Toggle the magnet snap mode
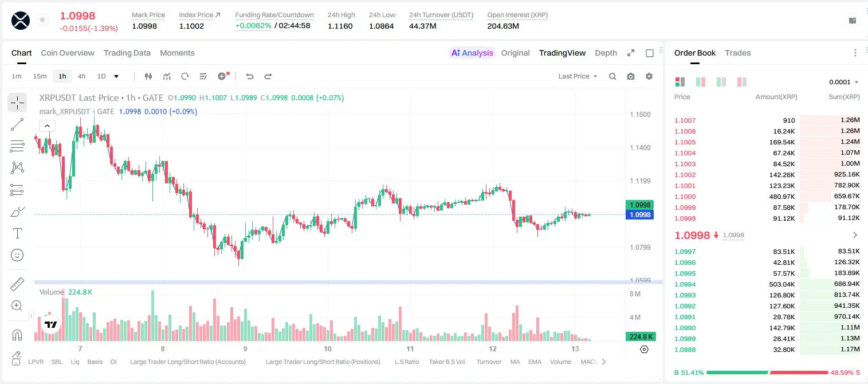 click(17, 335)
